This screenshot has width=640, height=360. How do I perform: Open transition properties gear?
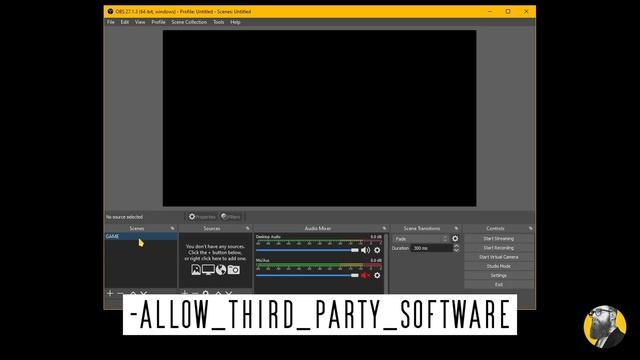tap(455, 239)
